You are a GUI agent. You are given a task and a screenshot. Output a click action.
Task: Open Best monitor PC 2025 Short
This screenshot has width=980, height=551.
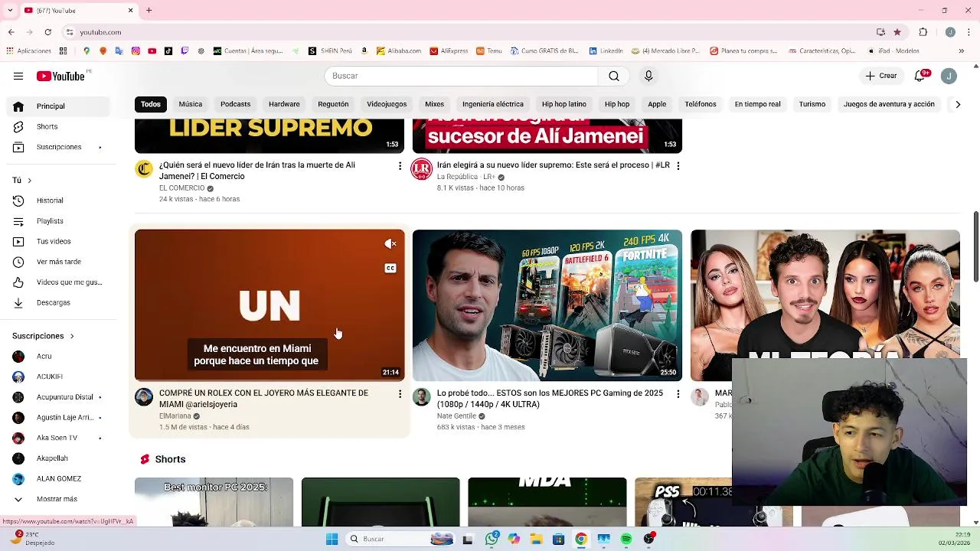(214, 502)
